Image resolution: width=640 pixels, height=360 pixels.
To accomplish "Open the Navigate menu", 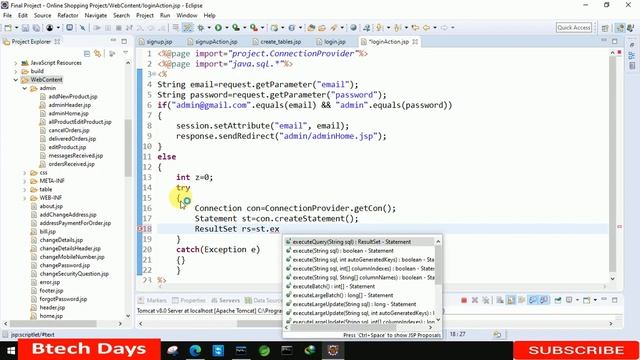I will click(x=96, y=16).
